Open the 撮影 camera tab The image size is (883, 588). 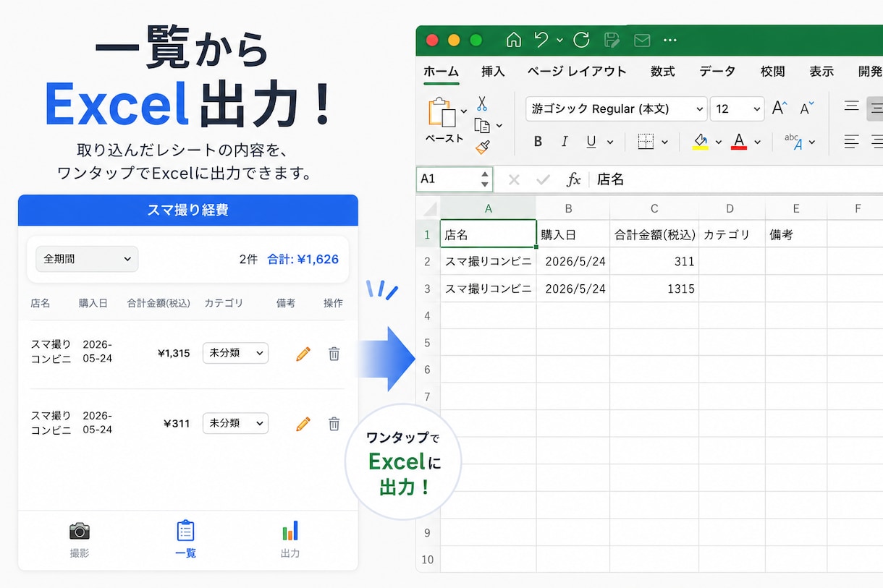pyautogui.click(x=80, y=540)
